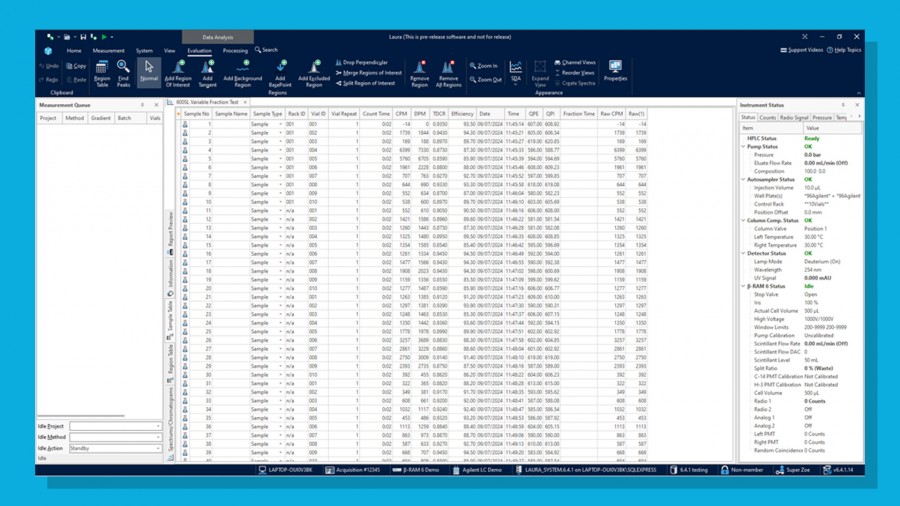Image resolution: width=900 pixels, height=506 pixels.
Task: Open the Report Preview side tab
Action: pyautogui.click(x=170, y=232)
